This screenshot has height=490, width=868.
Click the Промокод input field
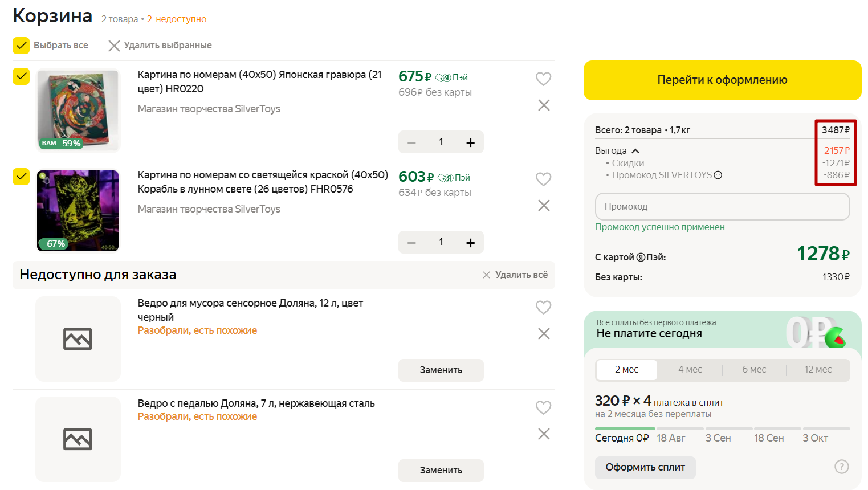(x=722, y=206)
